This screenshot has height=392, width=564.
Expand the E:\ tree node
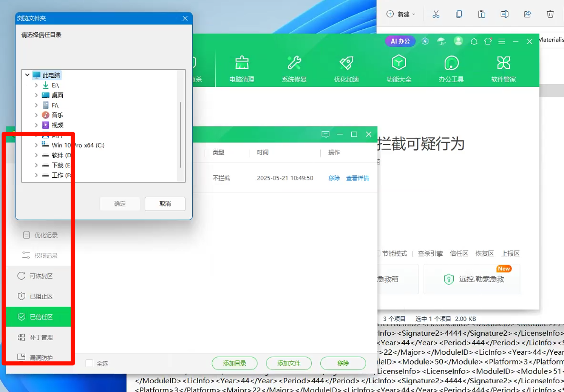click(x=36, y=85)
